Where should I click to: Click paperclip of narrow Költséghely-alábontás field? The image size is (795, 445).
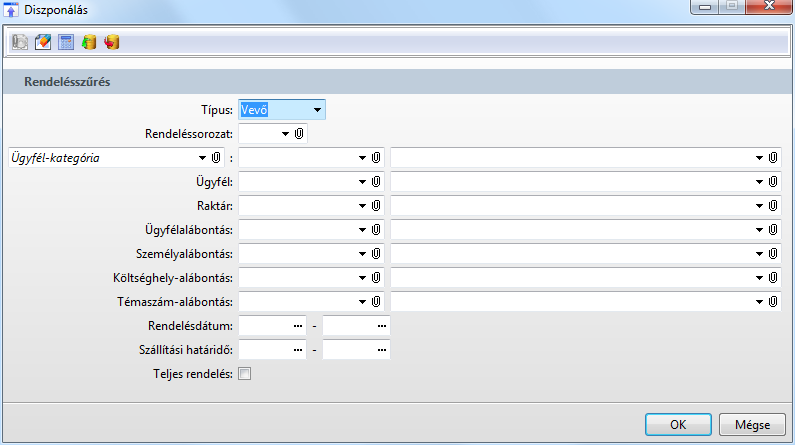[376, 277]
